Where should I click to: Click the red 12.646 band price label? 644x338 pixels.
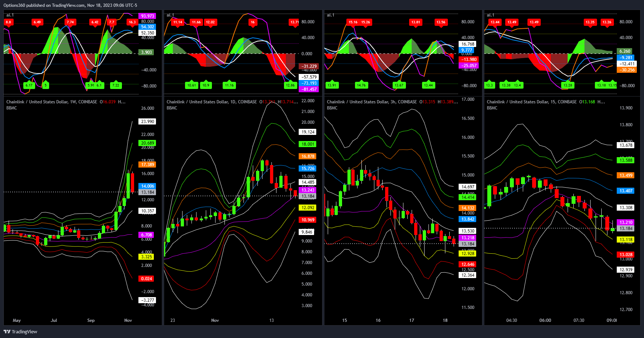point(468,264)
